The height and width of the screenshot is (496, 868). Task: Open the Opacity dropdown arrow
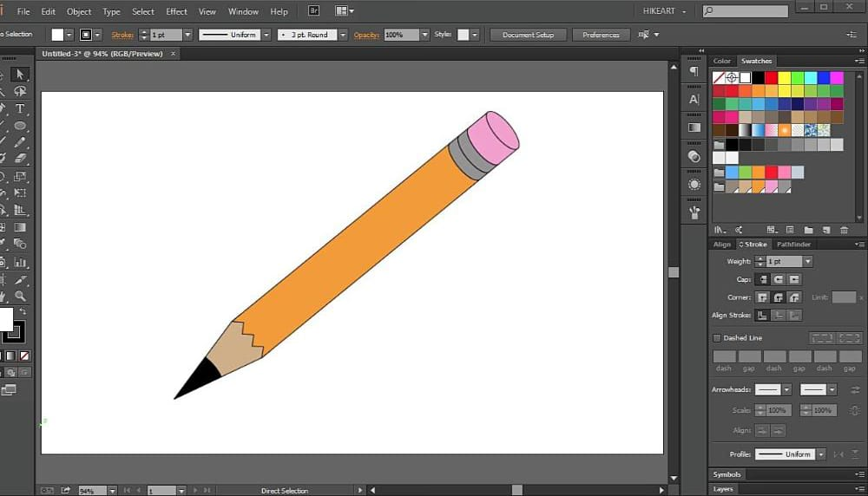[424, 35]
